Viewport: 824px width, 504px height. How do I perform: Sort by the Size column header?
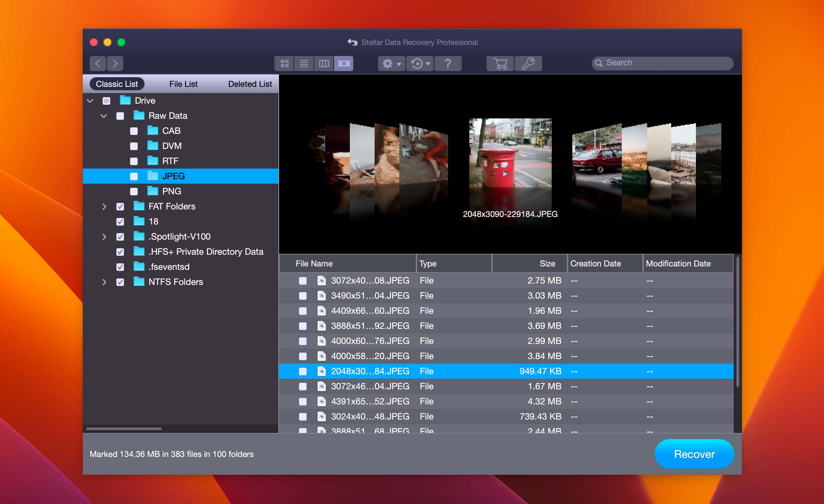tap(529, 263)
